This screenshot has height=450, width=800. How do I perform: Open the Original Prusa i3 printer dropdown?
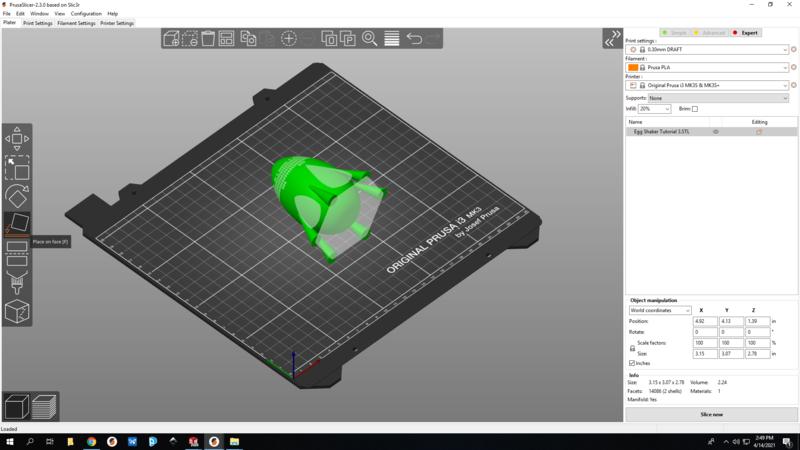pyautogui.click(x=707, y=85)
